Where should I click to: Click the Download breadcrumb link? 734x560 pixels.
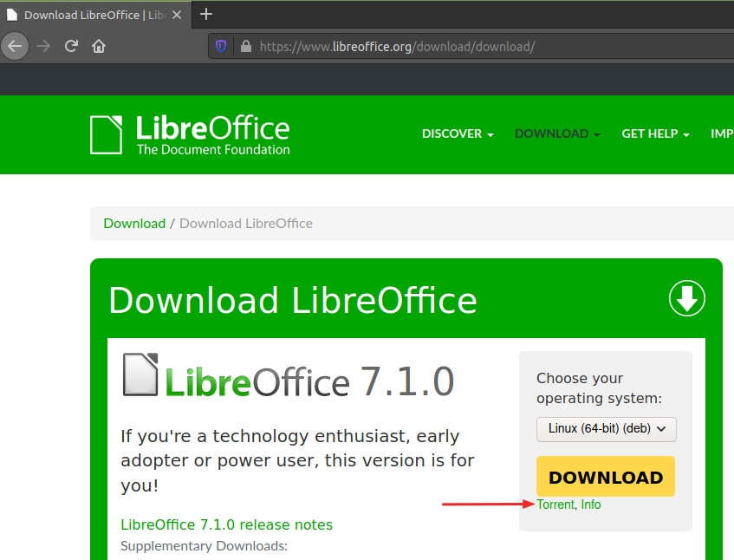[134, 224]
